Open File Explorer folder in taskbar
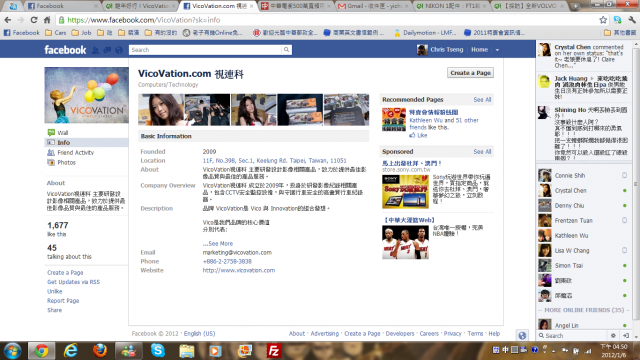 (x=187, y=351)
